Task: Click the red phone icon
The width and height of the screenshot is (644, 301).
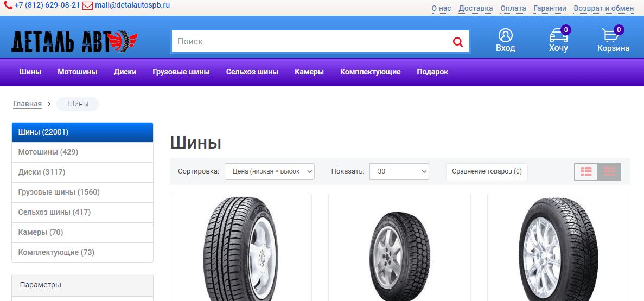Action: pyautogui.click(x=8, y=5)
